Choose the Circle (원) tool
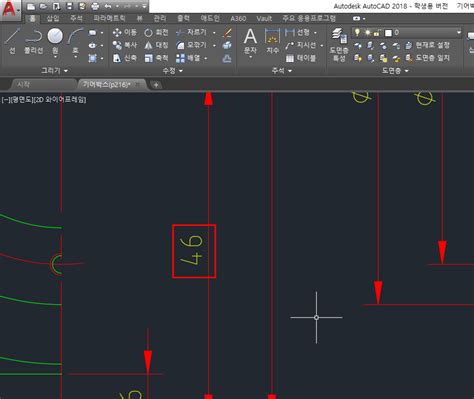 (55, 41)
